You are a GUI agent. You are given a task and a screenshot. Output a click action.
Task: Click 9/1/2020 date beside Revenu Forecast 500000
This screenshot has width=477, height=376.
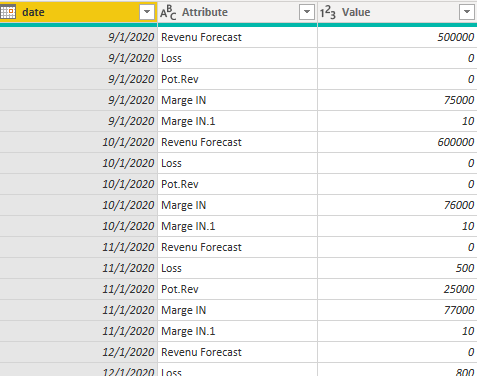click(x=131, y=37)
